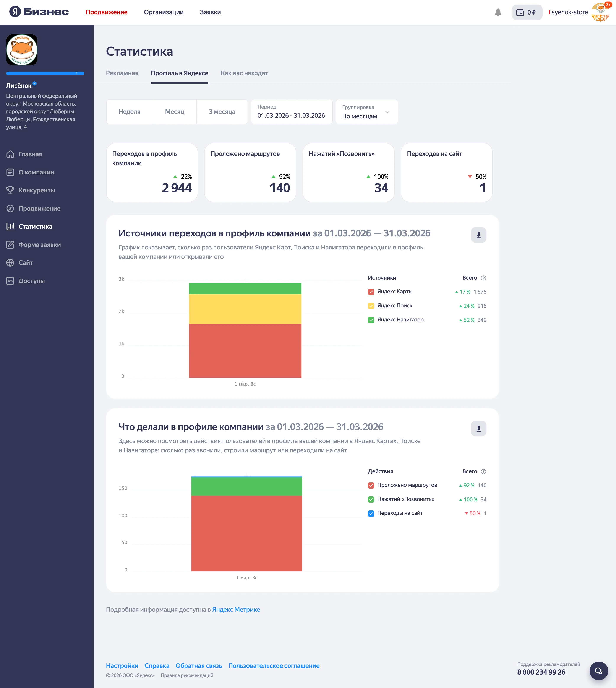Toggle the Яндекс Навигатор source checkbox
616x688 pixels.
[371, 320]
